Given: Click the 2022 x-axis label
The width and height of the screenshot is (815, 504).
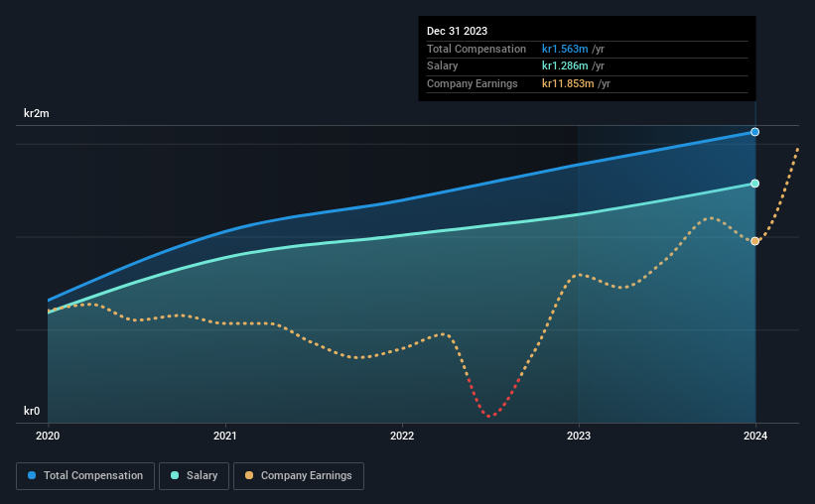Looking at the screenshot, I should click(x=402, y=436).
